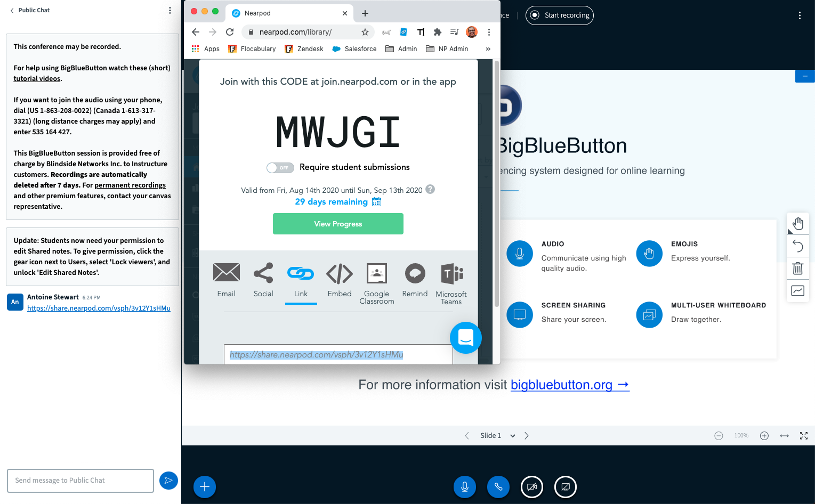The image size is (815, 504).
Task: Click the View Progress button
Action: click(x=338, y=224)
